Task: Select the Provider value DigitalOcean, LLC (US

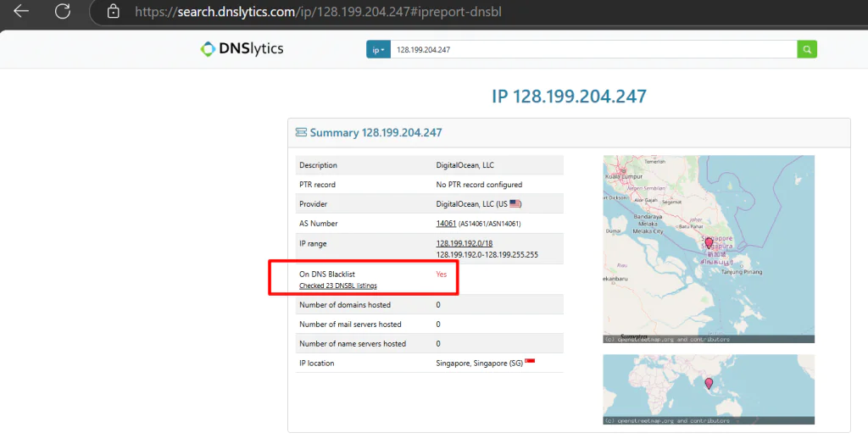Action: point(471,203)
